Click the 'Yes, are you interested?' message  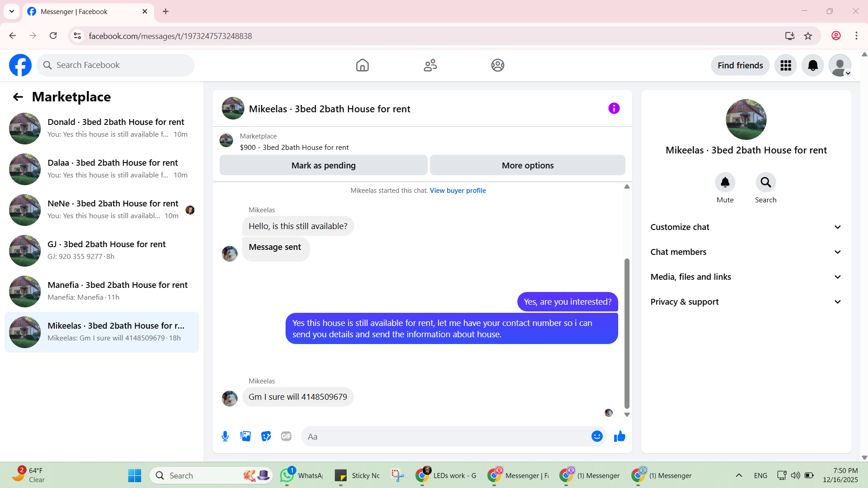tap(568, 302)
